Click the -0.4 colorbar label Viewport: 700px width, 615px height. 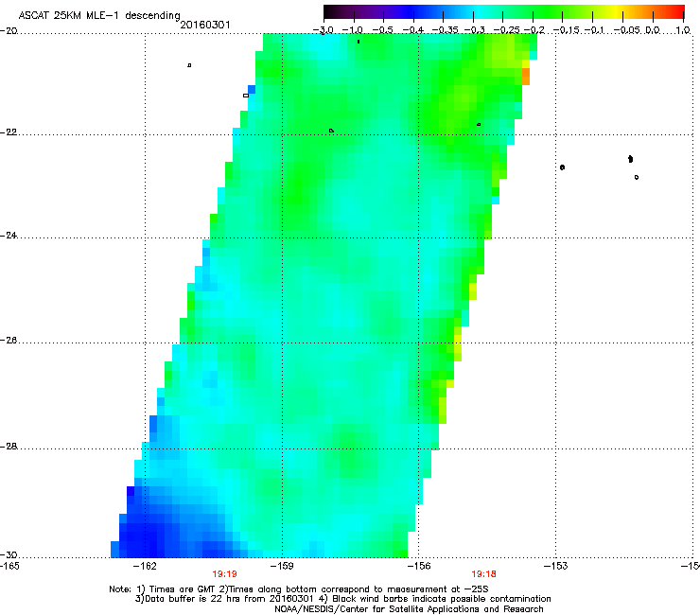point(413,30)
